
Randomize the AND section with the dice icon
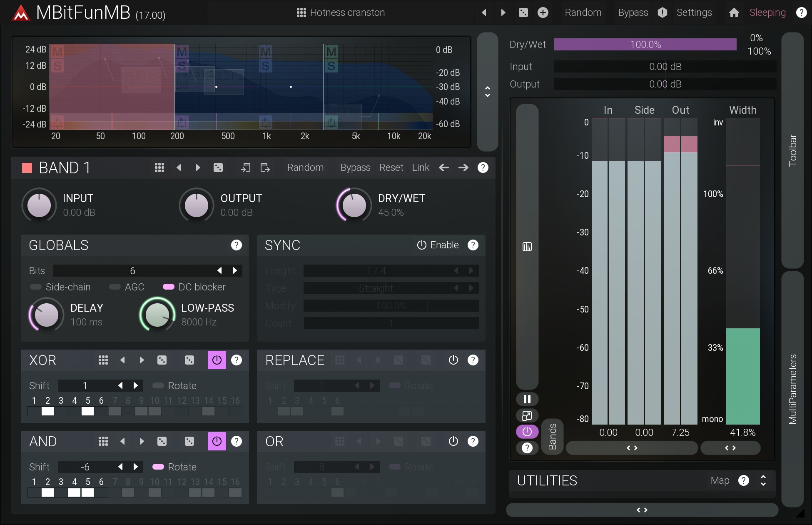tap(162, 441)
